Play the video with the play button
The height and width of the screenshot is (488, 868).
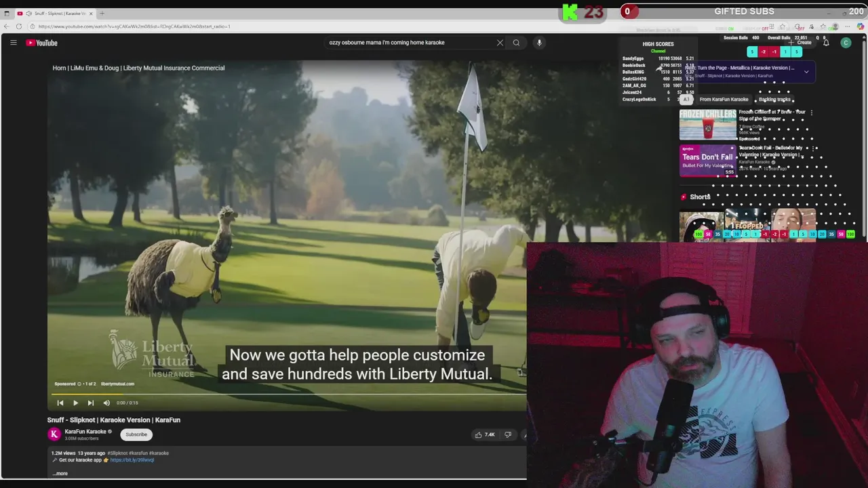[75, 403]
